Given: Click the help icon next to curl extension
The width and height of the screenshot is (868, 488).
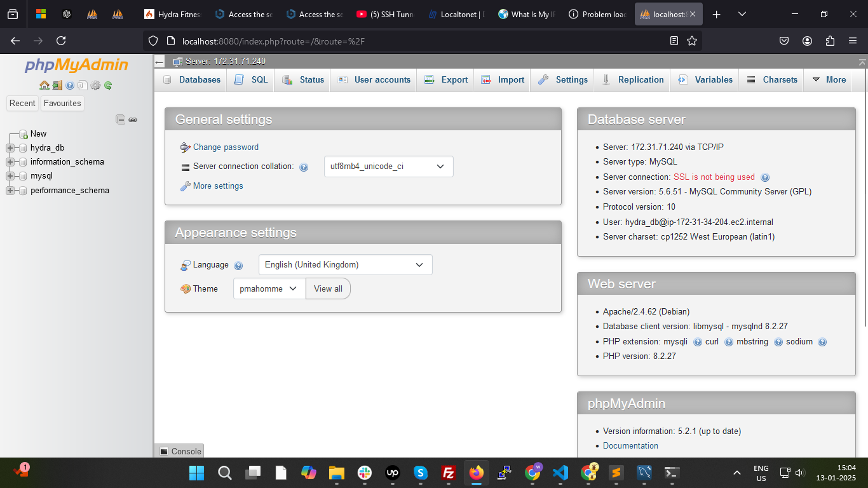Looking at the screenshot, I should [729, 342].
